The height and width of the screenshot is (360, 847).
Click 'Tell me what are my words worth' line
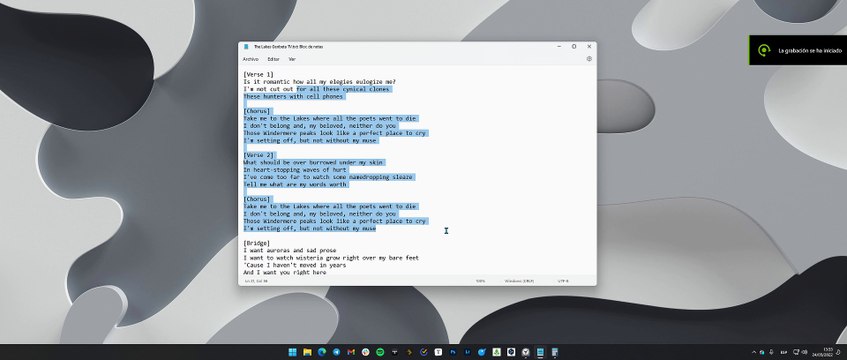pos(294,184)
